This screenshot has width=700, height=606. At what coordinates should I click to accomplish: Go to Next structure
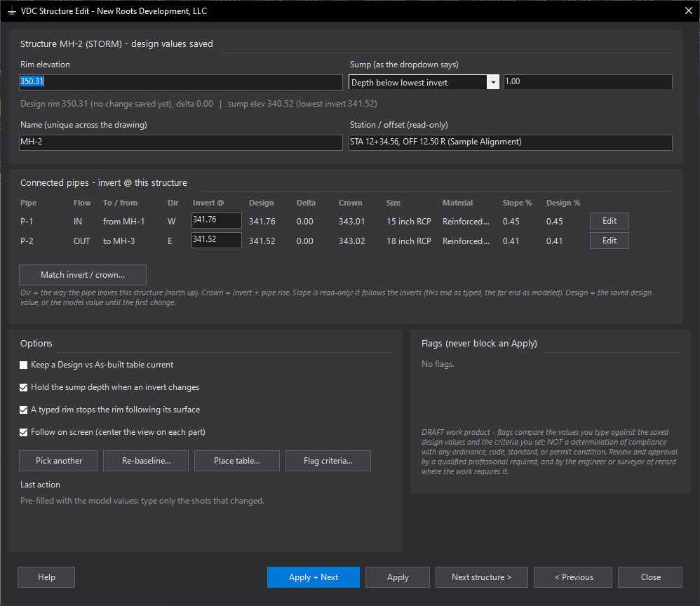pyautogui.click(x=482, y=577)
